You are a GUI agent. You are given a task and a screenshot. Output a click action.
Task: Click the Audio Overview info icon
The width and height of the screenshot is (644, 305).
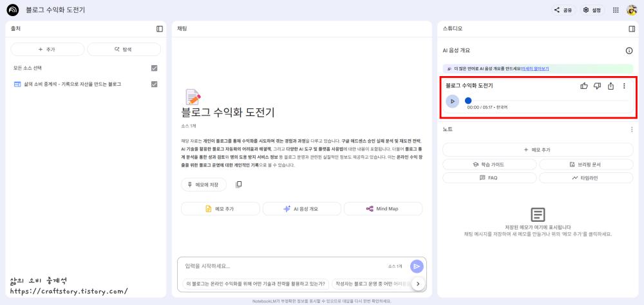click(629, 51)
